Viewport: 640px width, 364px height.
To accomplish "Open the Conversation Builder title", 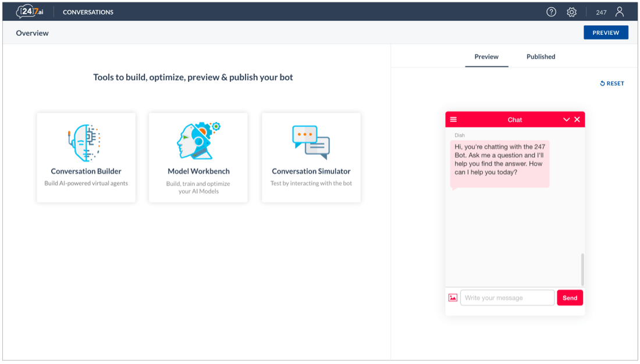I will pyautogui.click(x=86, y=172).
